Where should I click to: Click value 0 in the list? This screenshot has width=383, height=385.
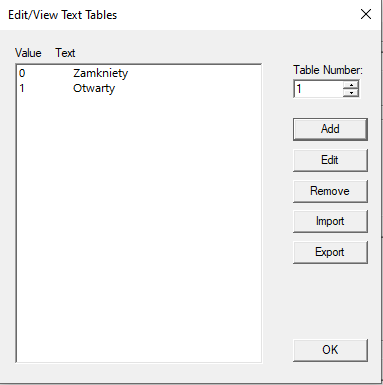point(22,73)
